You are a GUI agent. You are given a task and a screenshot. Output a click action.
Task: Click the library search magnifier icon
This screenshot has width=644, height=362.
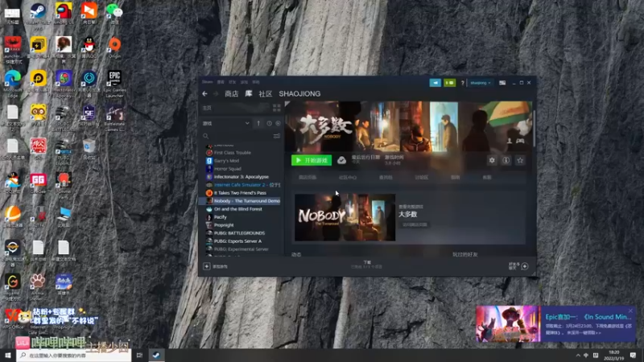206,136
